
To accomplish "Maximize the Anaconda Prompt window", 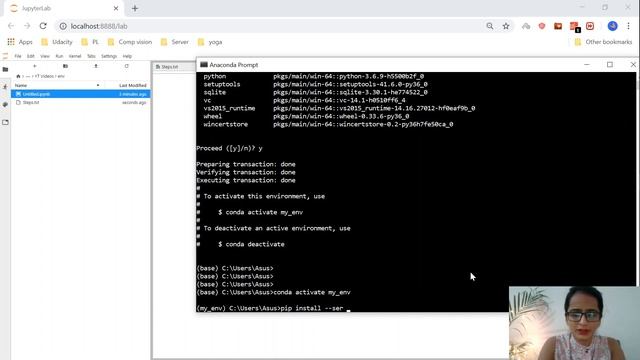I will (x=610, y=65).
